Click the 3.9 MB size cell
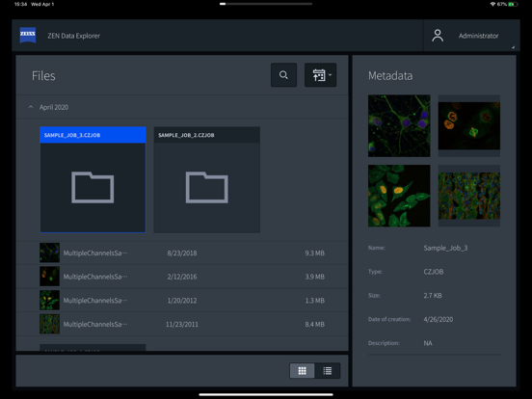Image resolution: width=532 pixels, height=399 pixels. click(x=314, y=277)
